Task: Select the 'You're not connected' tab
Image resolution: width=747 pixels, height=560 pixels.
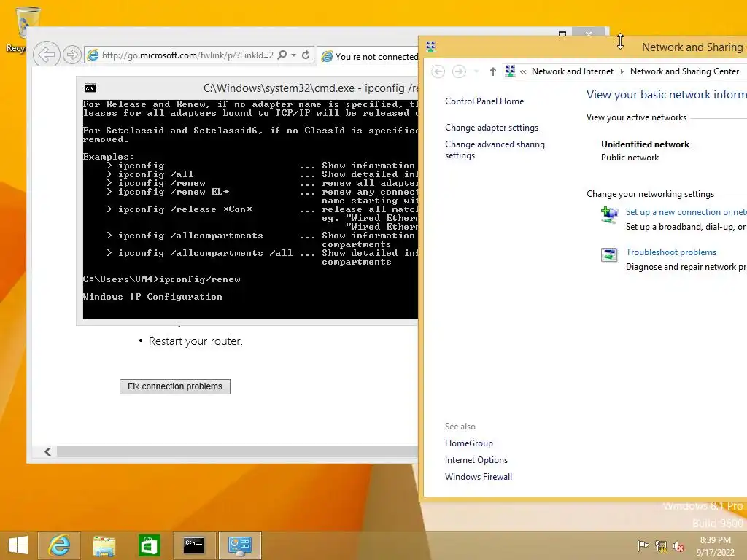Action: pos(369,56)
